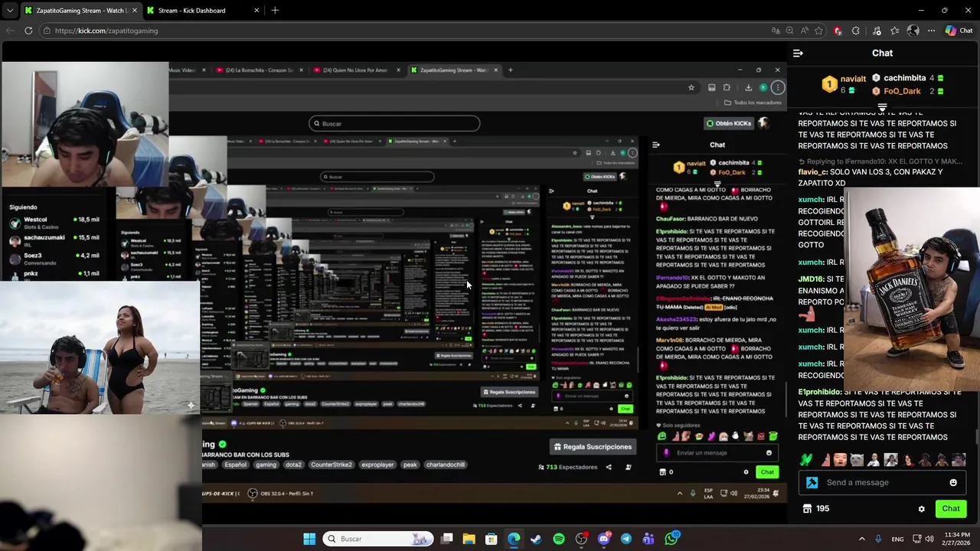Open the moderator gavel tools in chat box

(x=812, y=482)
